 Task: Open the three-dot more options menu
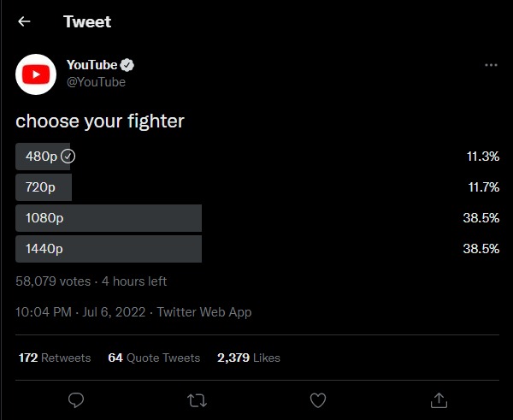[491, 65]
